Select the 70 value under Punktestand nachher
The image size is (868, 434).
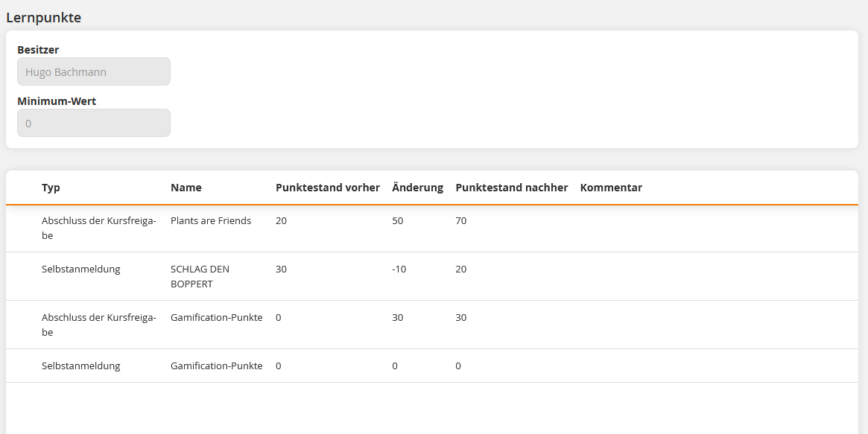pyautogui.click(x=460, y=221)
